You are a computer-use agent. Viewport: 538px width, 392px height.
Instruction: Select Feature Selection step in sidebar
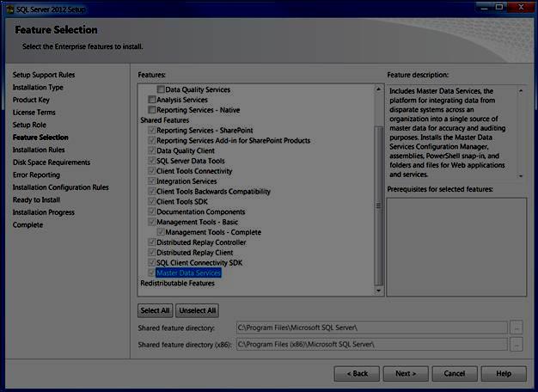tap(40, 138)
